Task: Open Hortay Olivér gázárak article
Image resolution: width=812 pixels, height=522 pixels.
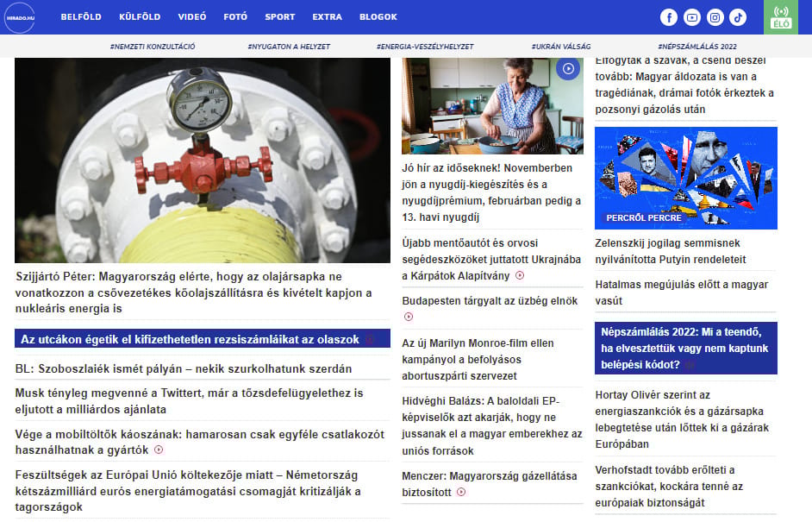Action: click(x=682, y=419)
